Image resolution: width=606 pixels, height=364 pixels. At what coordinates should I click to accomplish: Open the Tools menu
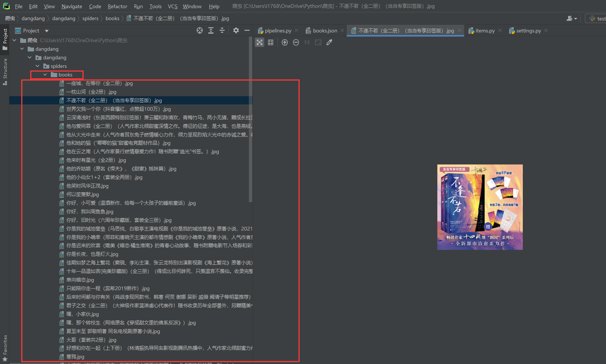tap(155, 6)
